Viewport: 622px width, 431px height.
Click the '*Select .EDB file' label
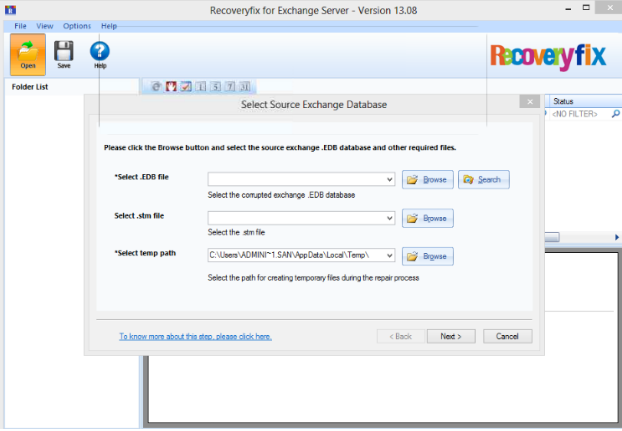click(142, 177)
